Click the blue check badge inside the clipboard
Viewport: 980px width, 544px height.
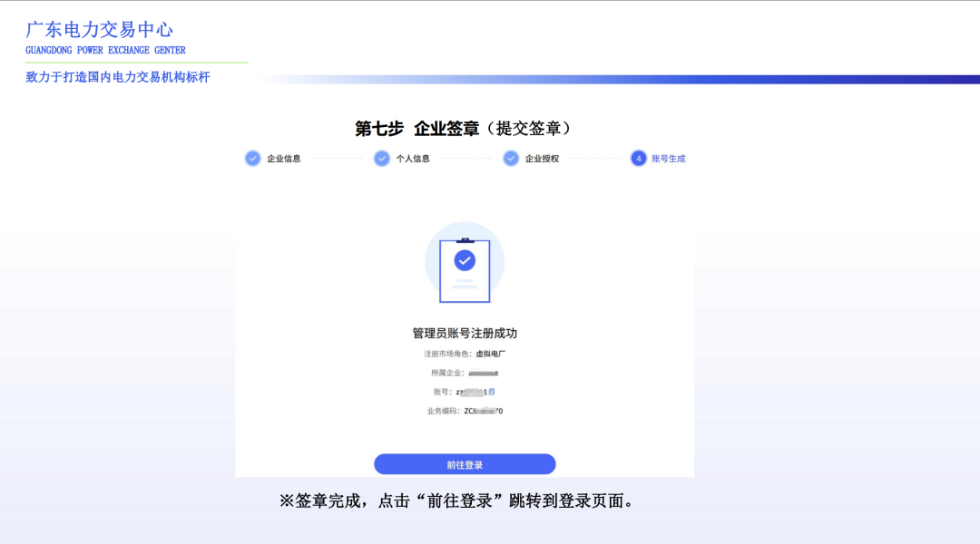465,261
